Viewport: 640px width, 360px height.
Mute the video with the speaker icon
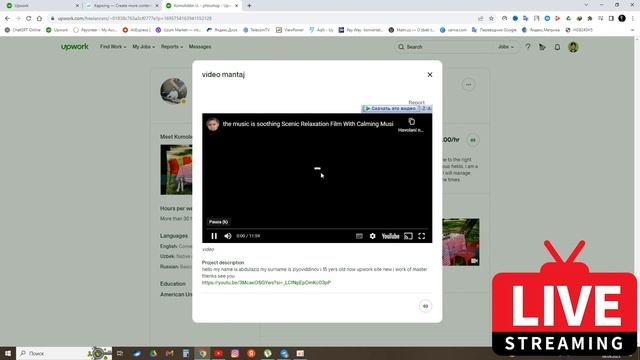[228, 236]
